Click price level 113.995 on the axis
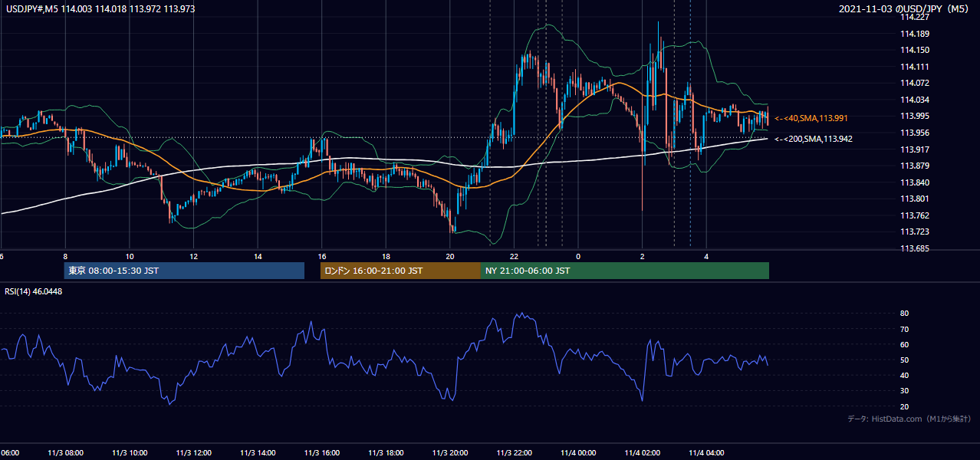This screenshot has width=980, height=460. coord(916,116)
